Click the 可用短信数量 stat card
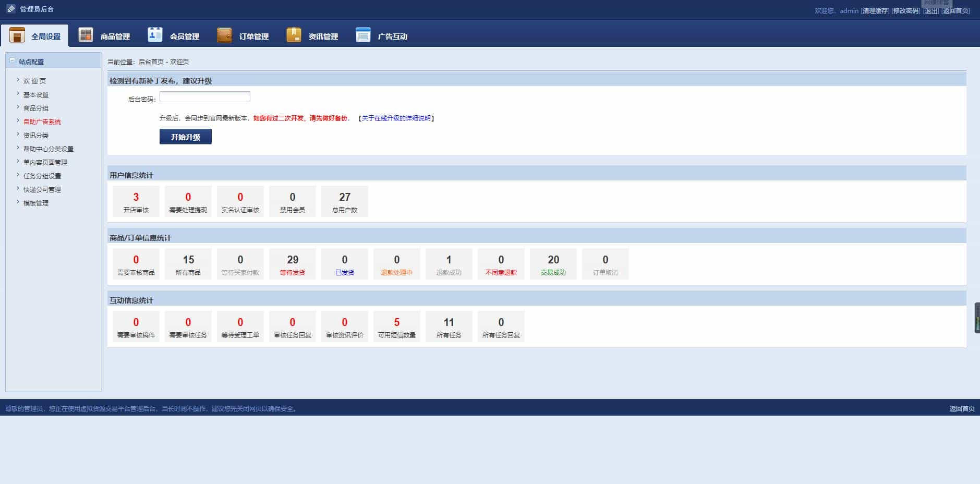Screen dimensions: 980x484 point(397,326)
